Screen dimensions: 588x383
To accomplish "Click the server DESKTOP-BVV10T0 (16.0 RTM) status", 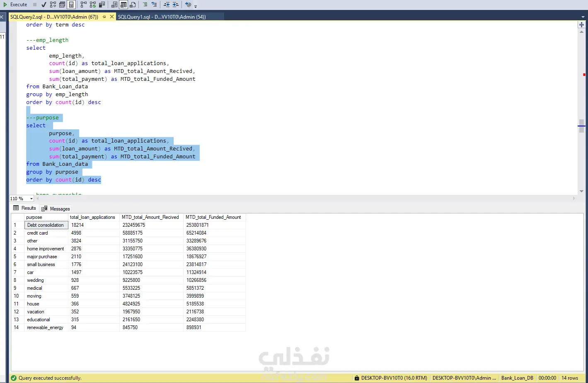I will (391, 378).
